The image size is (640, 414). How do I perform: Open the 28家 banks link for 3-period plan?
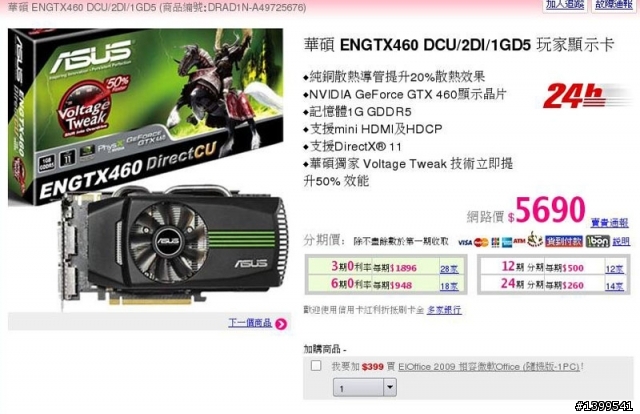click(x=449, y=269)
